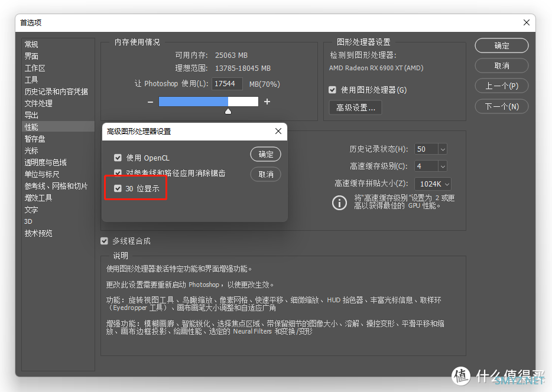Image resolution: width=552 pixels, height=392 pixels.
Task: Click the 可用内存 value 25063 MB
Action: pyautogui.click(x=231, y=55)
